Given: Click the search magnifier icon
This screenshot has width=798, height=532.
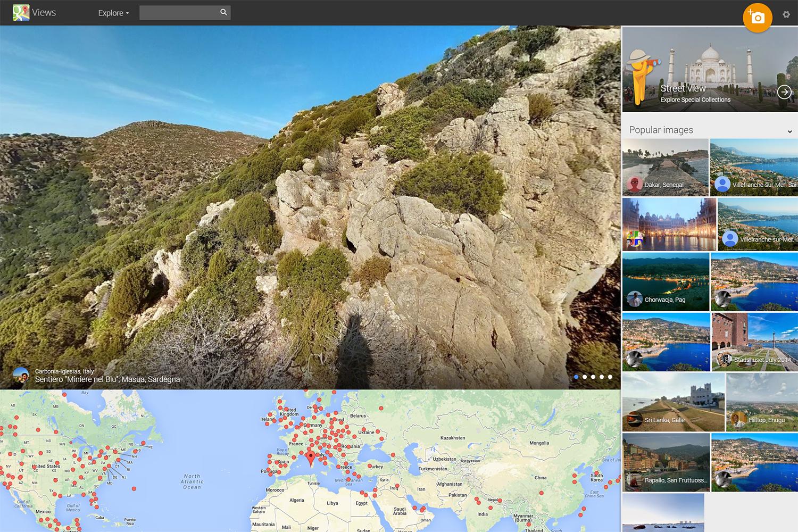Looking at the screenshot, I should (223, 12).
